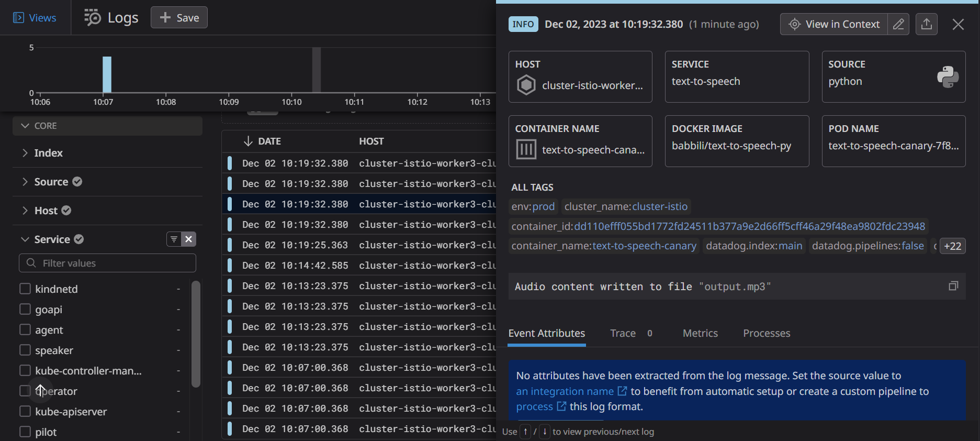
Task: Switch to the Metrics tab
Action: pos(700,333)
